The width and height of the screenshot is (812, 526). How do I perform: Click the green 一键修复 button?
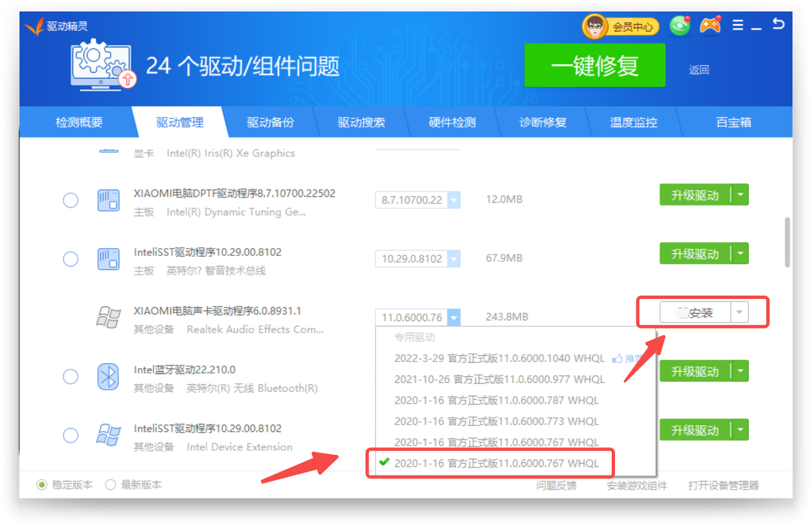(x=594, y=66)
